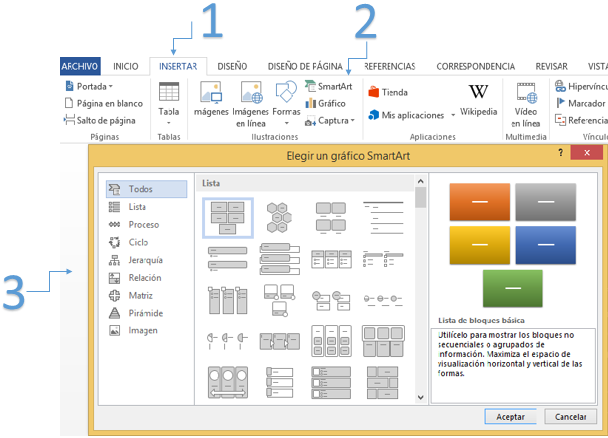The height and width of the screenshot is (438, 608).
Task: Open the Captura dropdown arrow
Action: [x=353, y=121]
